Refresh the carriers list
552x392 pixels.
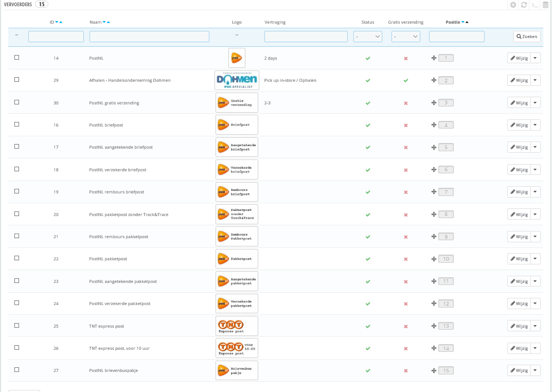(x=524, y=5)
